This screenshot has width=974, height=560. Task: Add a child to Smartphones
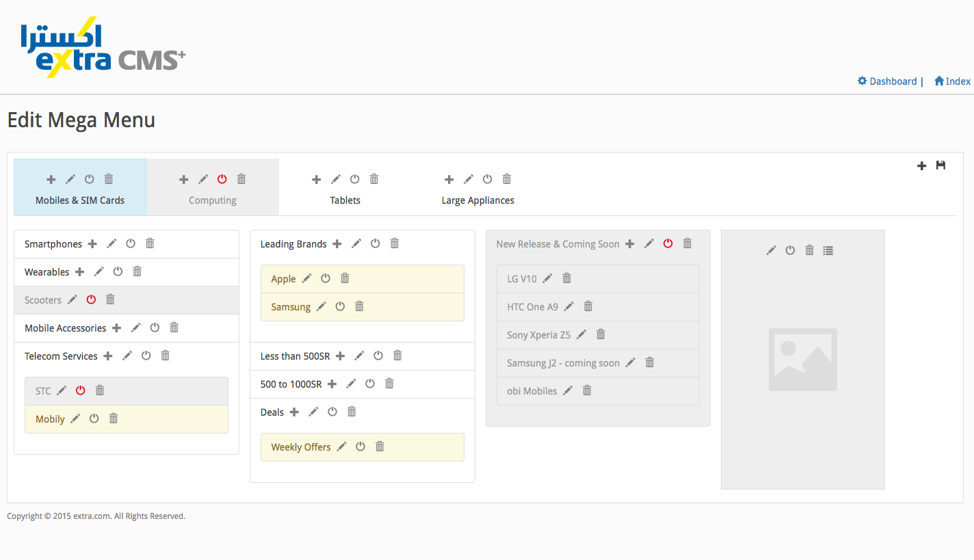click(93, 243)
